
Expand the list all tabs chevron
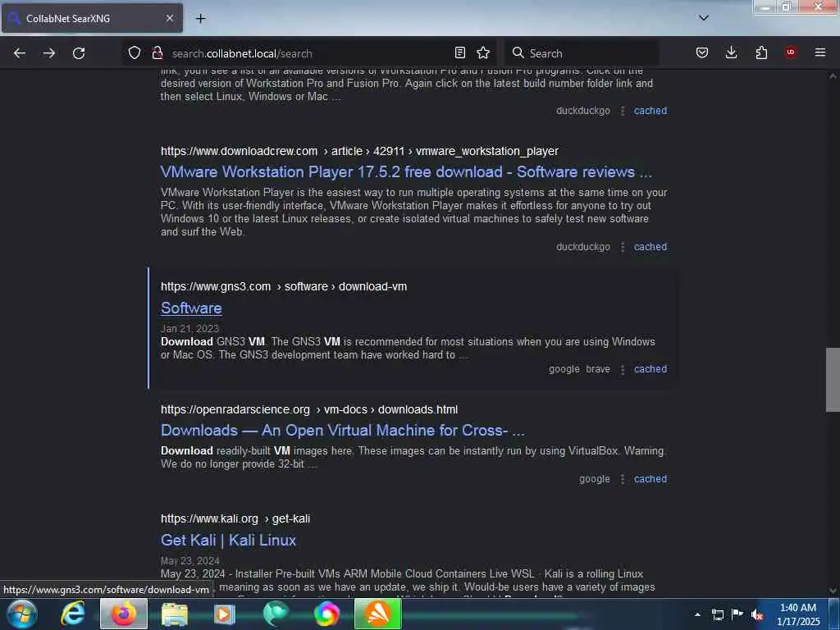[704, 18]
